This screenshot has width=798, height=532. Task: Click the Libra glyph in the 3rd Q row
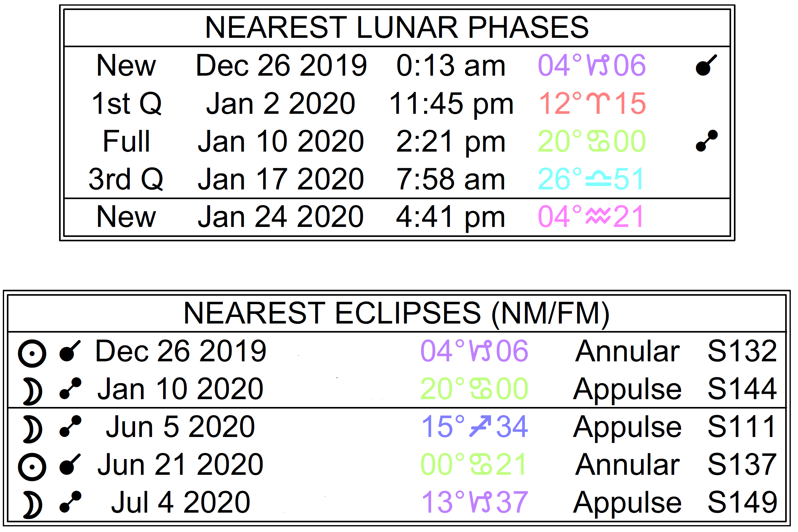coord(599,180)
